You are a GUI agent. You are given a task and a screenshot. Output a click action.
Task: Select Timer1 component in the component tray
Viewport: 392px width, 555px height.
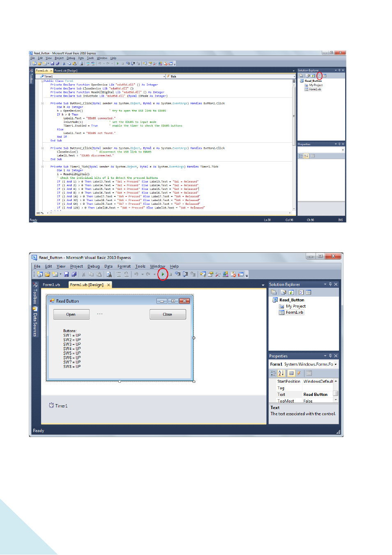(x=58, y=406)
